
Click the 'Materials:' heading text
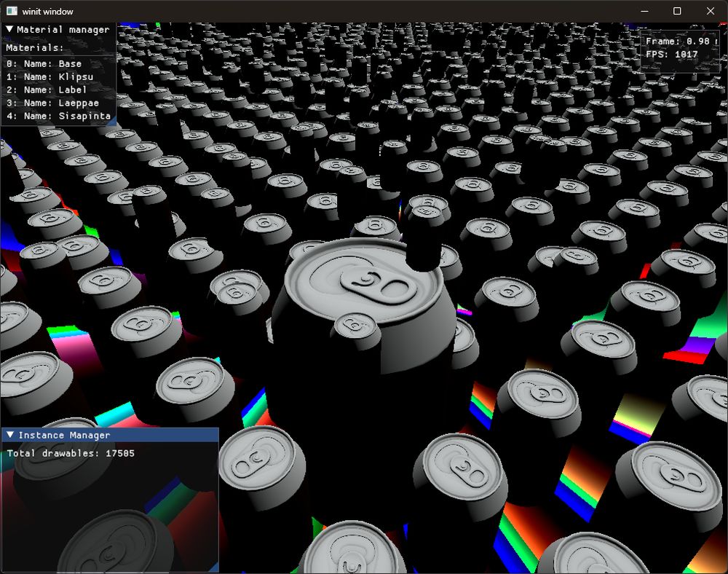click(x=35, y=47)
